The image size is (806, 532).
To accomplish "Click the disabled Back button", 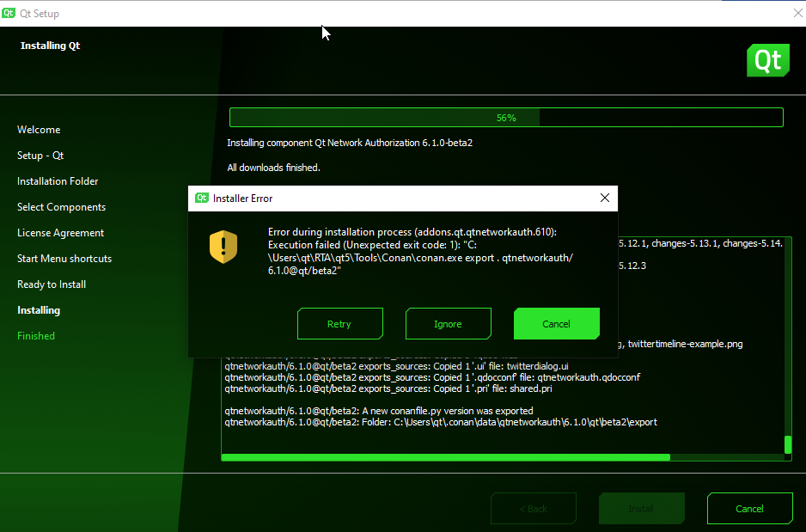I will pos(534,509).
